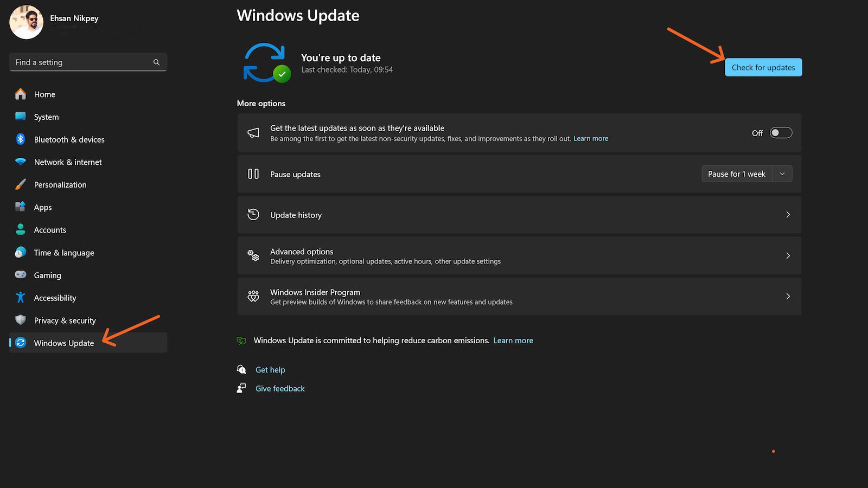Click the user profile avatar picture

click(26, 22)
